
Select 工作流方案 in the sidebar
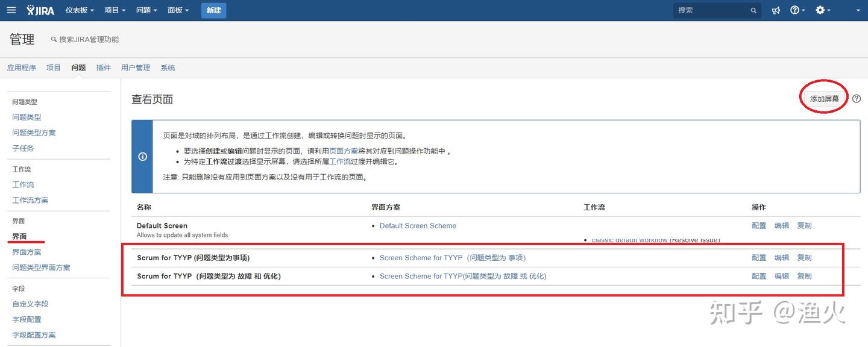[30, 200]
